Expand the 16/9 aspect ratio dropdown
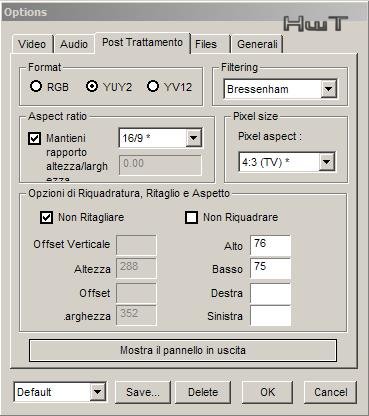The width and height of the screenshot is (369, 416). [x=160, y=138]
